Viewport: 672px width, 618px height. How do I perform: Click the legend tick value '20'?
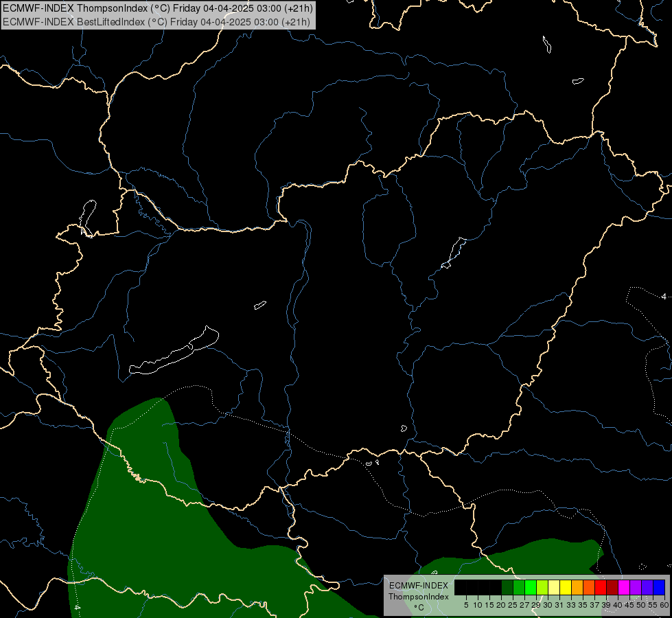pos(501,605)
